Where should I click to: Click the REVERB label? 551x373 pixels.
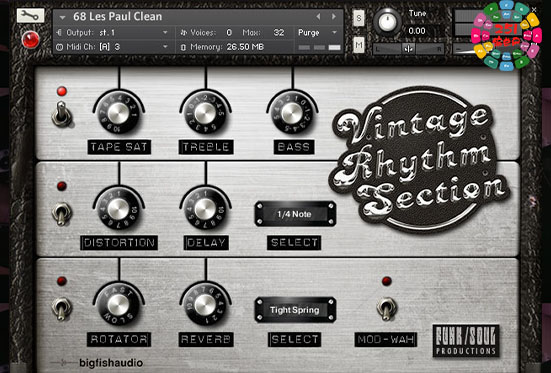[206, 339]
